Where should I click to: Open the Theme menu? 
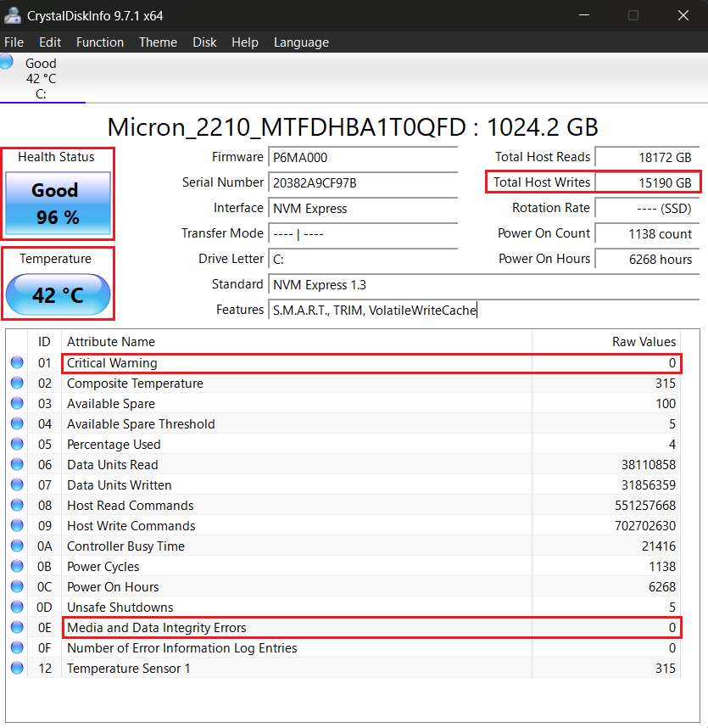(158, 42)
